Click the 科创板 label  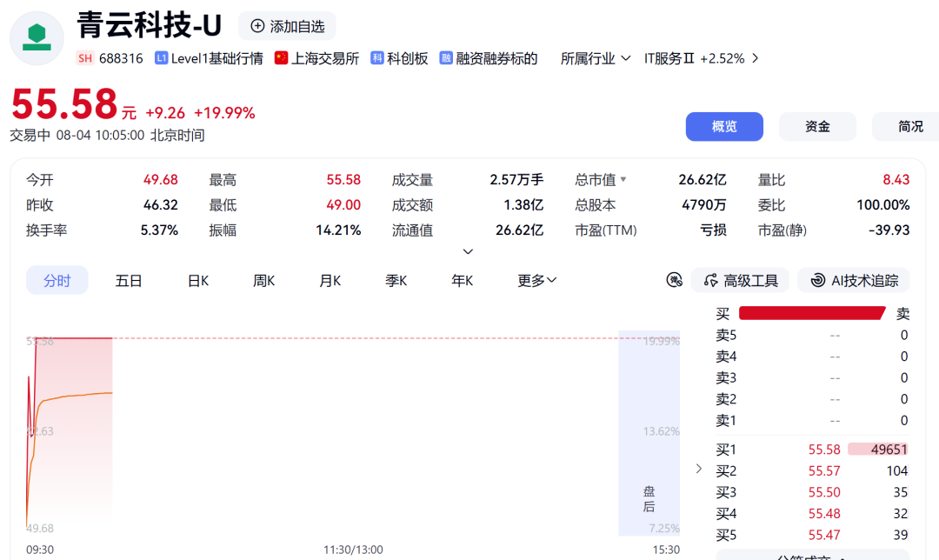pyautogui.click(x=407, y=58)
